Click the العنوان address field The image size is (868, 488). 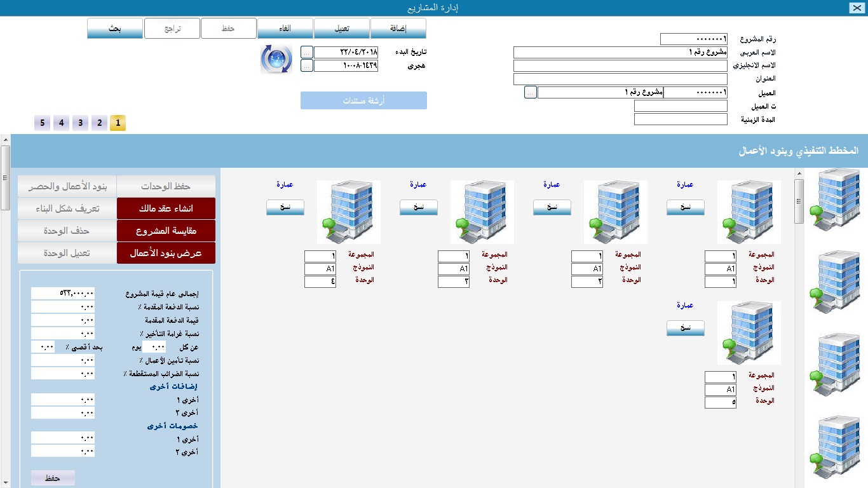620,79
